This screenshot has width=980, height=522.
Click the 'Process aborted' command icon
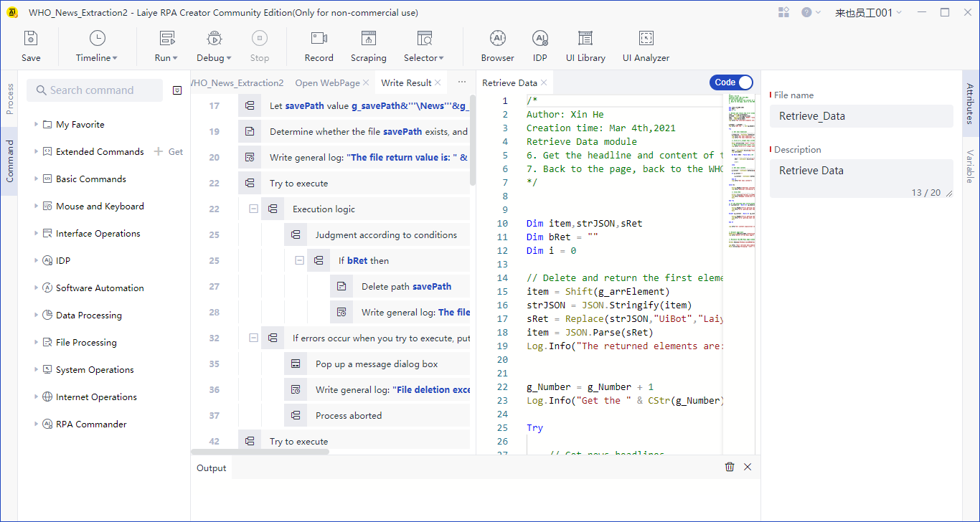[296, 415]
